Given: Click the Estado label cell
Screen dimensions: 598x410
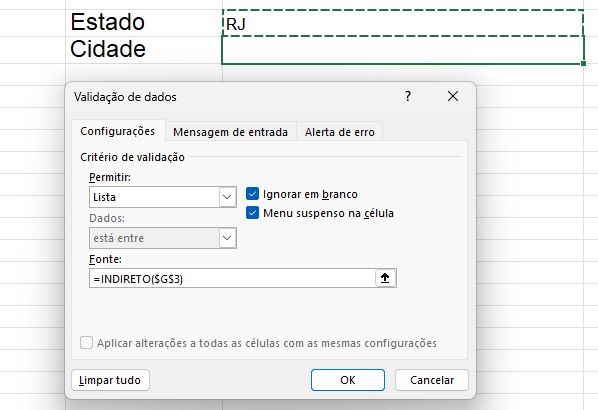Looking at the screenshot, I should (144, 23).
